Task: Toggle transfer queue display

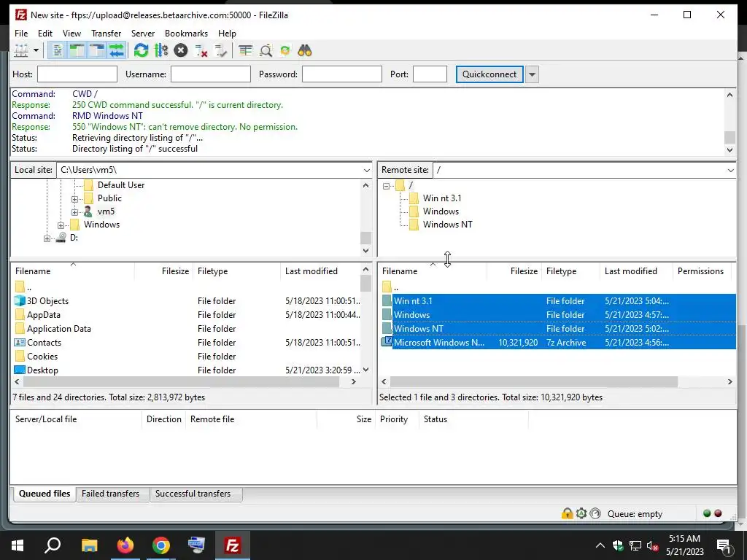Action: click(x=116, y=50)
